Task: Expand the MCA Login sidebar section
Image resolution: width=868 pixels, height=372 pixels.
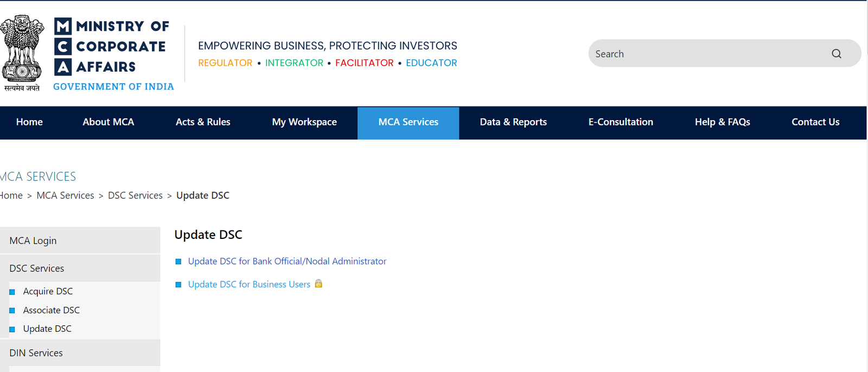Action: tap(80, 241)
